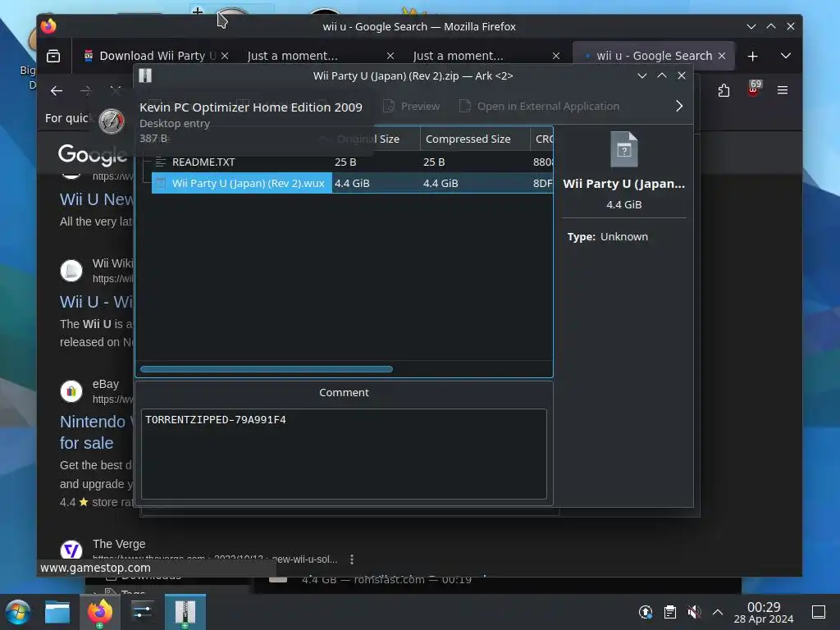Close the Download Wii Party U tab
840x630 pixels.
(225, 56)
